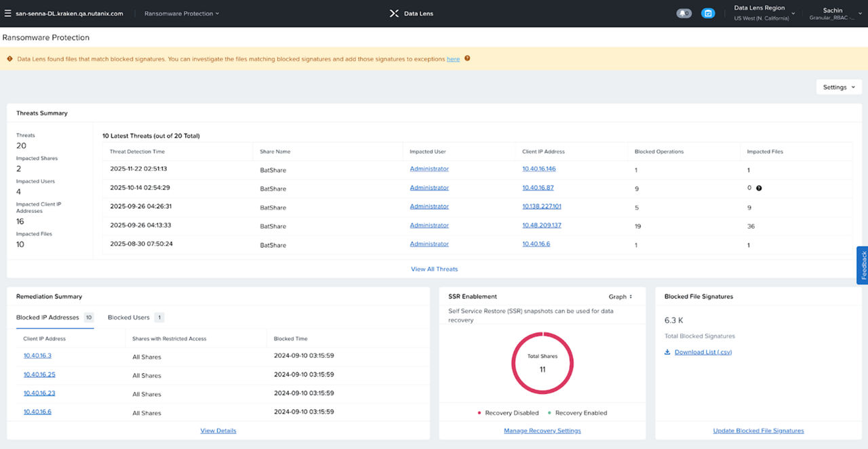Click help question mark after 'here' link
This screenshot has width=868, height=449.
point(467,59)
